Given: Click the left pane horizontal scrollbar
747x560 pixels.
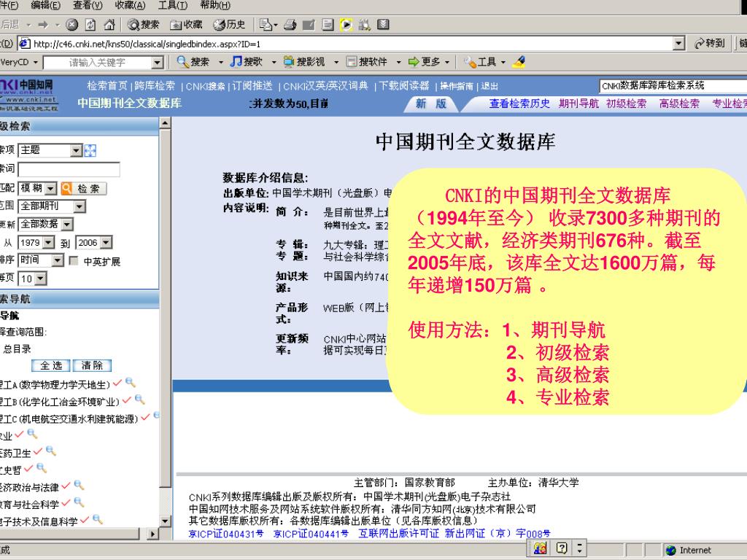Looking at the screenshot, I should point(79,534).
